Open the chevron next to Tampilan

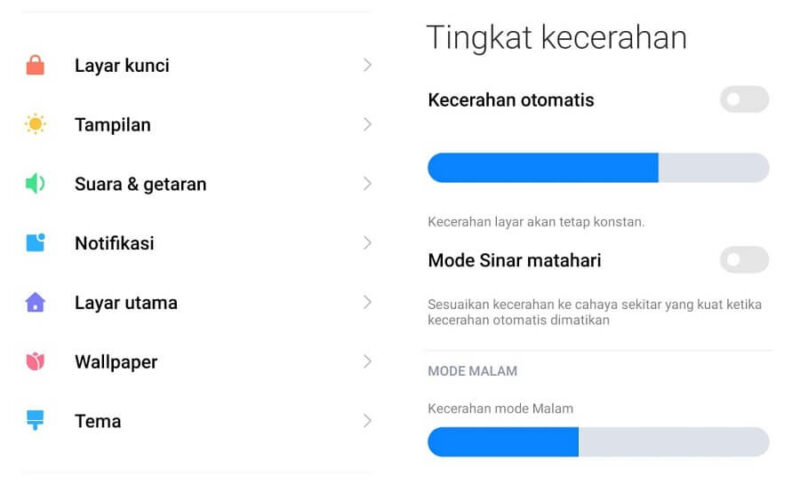tap(367, 124)
